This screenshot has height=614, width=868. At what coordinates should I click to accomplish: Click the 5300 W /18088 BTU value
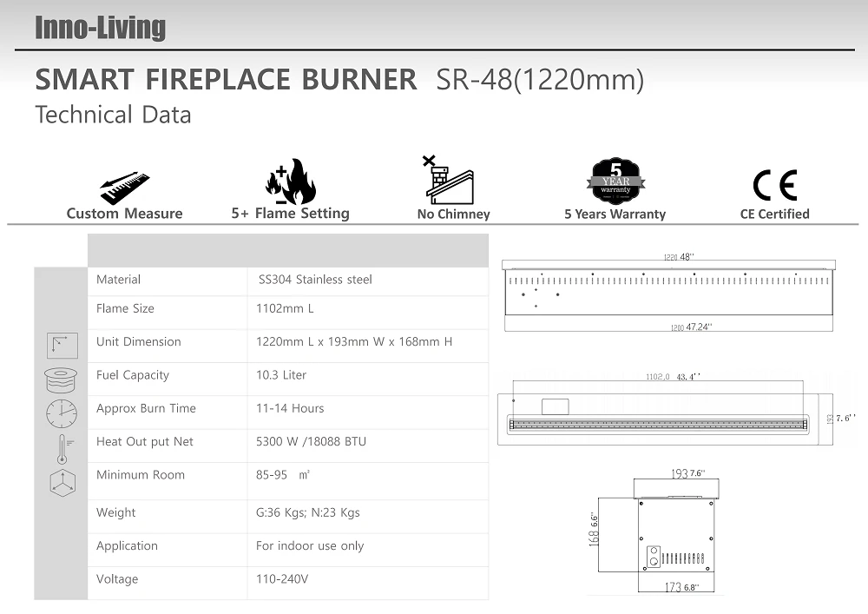click(311, 441)
